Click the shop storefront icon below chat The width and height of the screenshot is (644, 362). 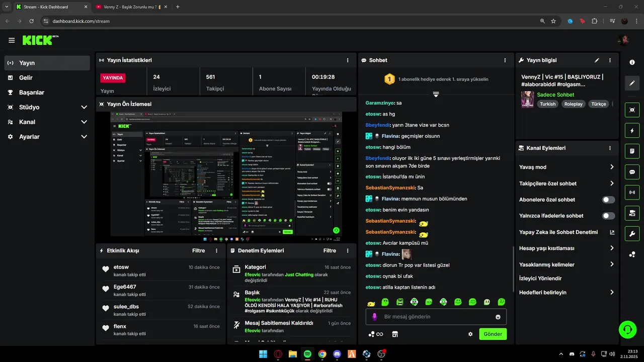click(x=395, y=334)
